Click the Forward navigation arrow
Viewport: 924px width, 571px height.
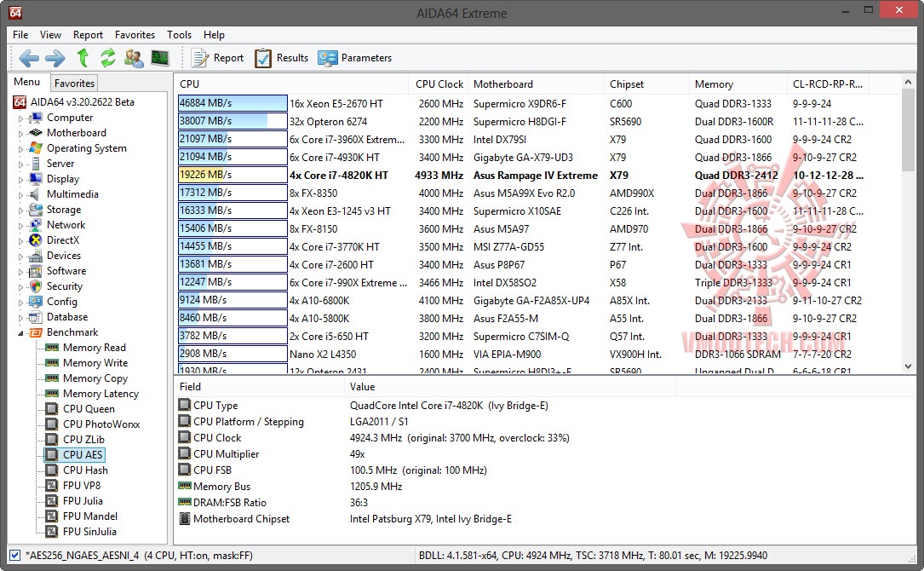tap(55, 58)
